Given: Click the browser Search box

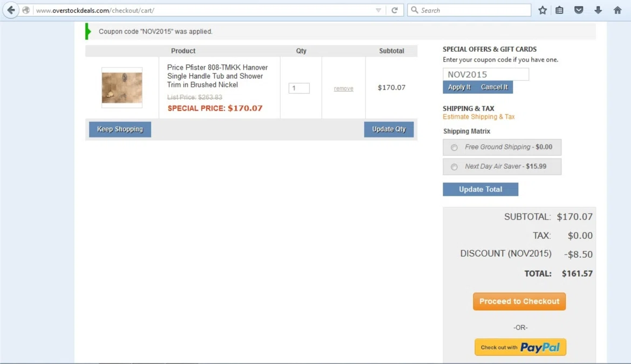Looking at the screenshot, I should click(469, 10).
